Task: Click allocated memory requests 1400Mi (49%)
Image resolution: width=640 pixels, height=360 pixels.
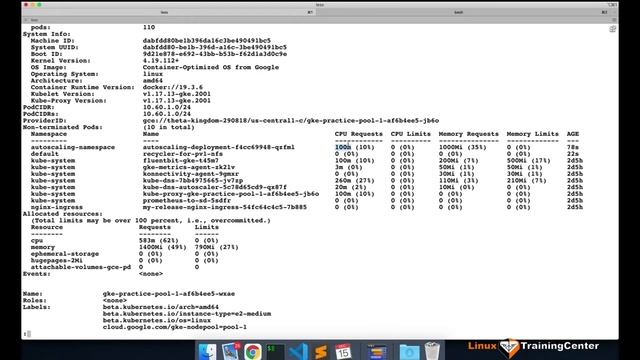Action: 162,247
